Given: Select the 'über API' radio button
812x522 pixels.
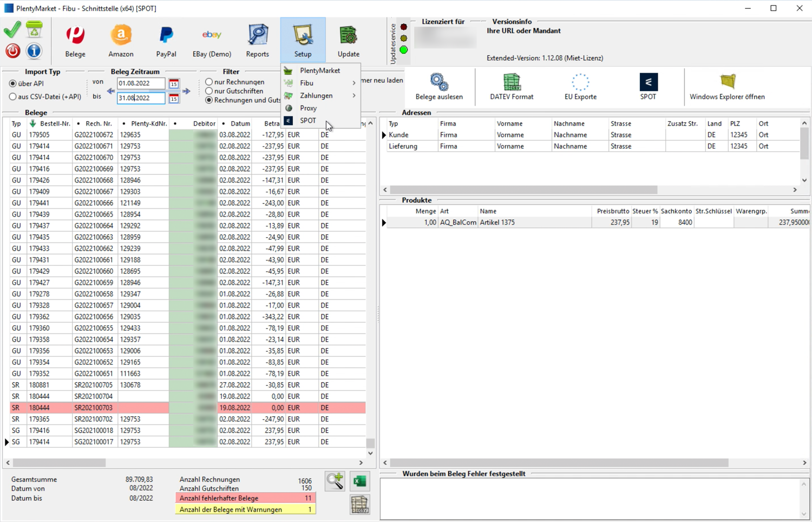Looking at the screenshot, I should [x=13, y=84].
